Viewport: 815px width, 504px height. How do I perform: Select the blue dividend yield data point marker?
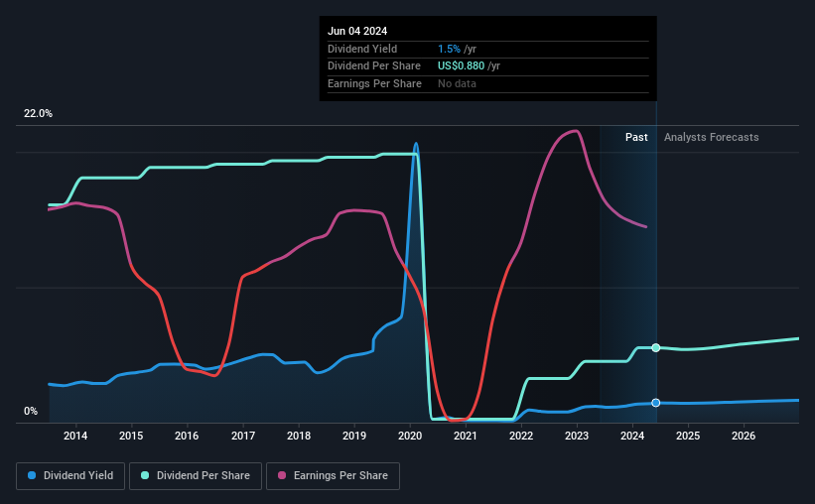(656, 403)
